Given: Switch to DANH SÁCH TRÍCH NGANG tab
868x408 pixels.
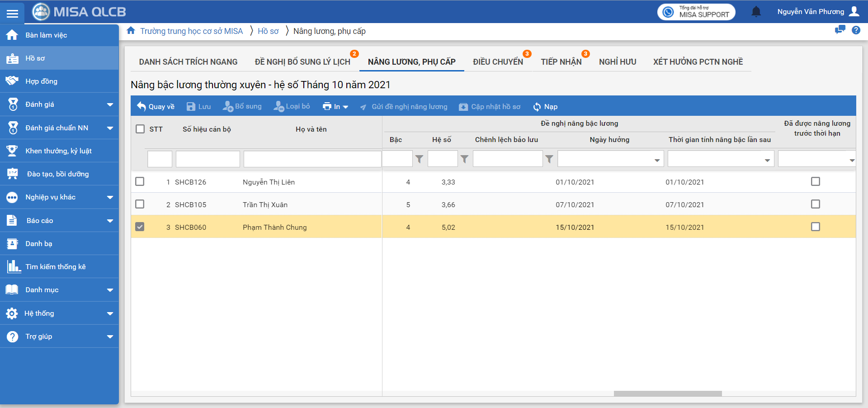Looking at the screenshot, I should click(x=188, y=62).
